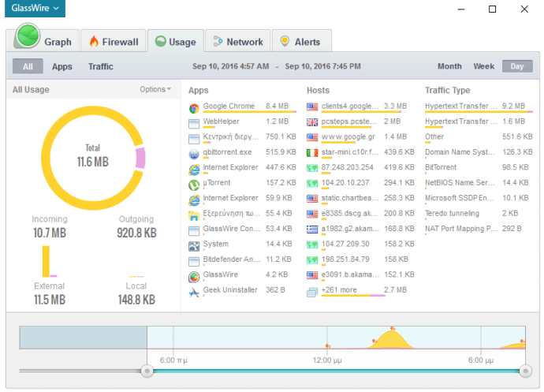The width and height of the screenshot is (544, 392).
Task: Click the Total 11.6 MB donut chart
Action: click(93, 158)
